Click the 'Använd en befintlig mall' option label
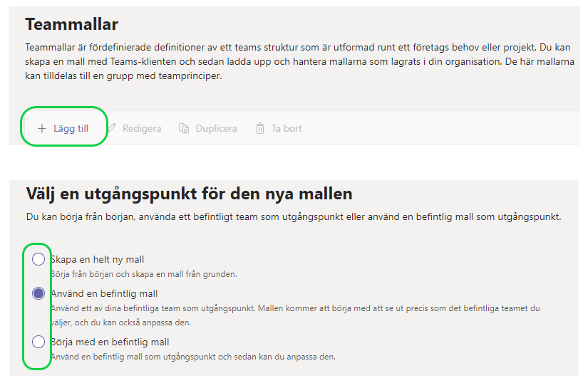 pos(105,293)
